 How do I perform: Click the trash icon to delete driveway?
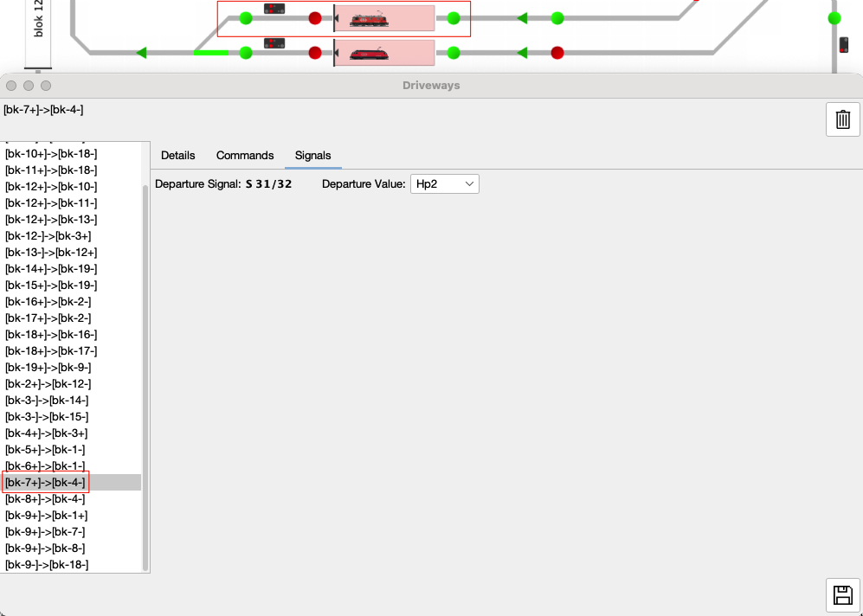(842, 119)
